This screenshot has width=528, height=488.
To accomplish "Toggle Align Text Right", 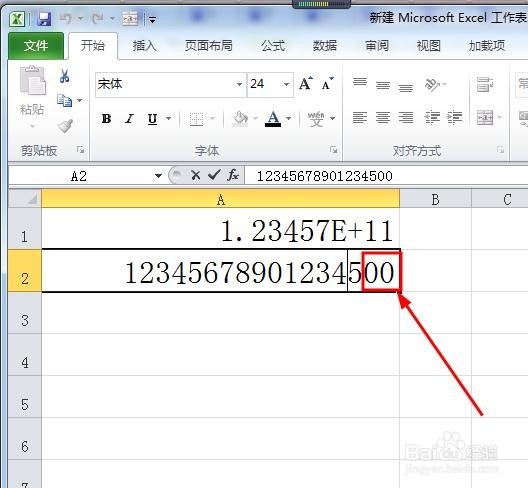I will 406,118.
